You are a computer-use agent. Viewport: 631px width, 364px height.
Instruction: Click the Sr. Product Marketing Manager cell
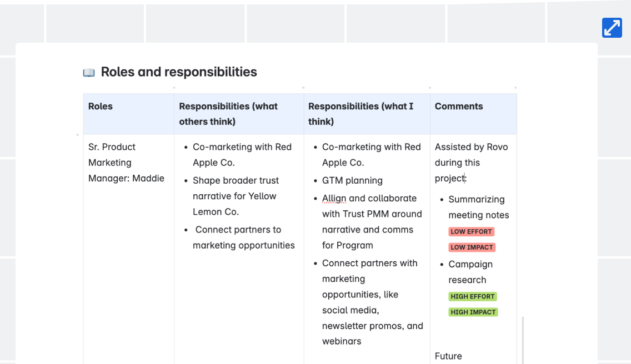click(x=126, y=163)
